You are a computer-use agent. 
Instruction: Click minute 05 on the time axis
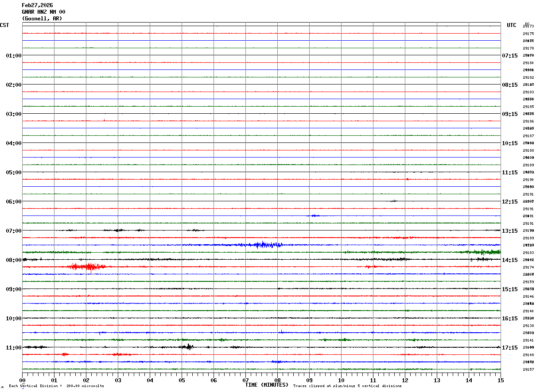tap(182, 380)
